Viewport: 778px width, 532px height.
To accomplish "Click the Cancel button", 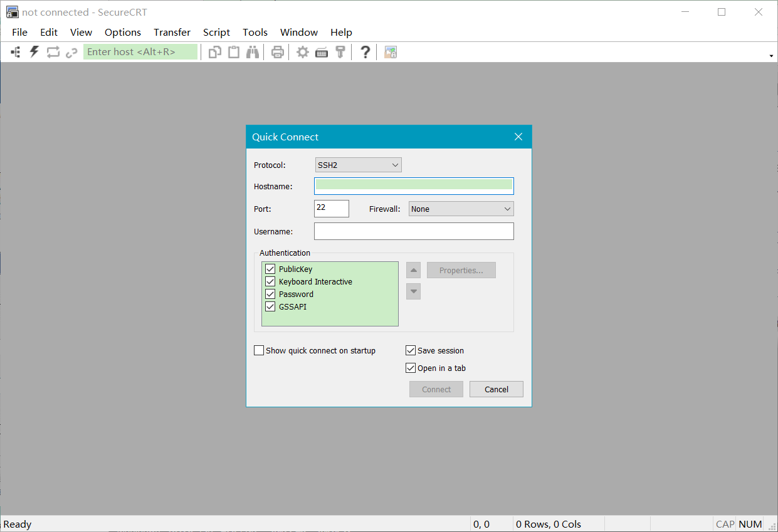I will [497, 389].
